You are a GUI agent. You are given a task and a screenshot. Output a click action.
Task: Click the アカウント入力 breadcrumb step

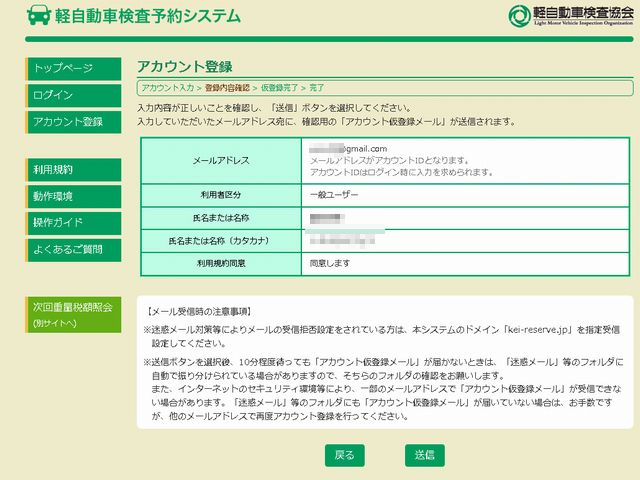[x=167, y=88]
